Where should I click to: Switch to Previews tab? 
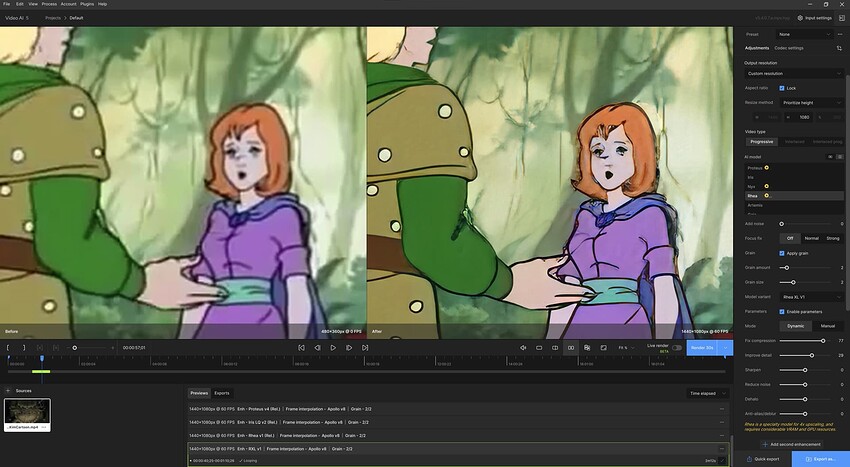coord(199,393)
